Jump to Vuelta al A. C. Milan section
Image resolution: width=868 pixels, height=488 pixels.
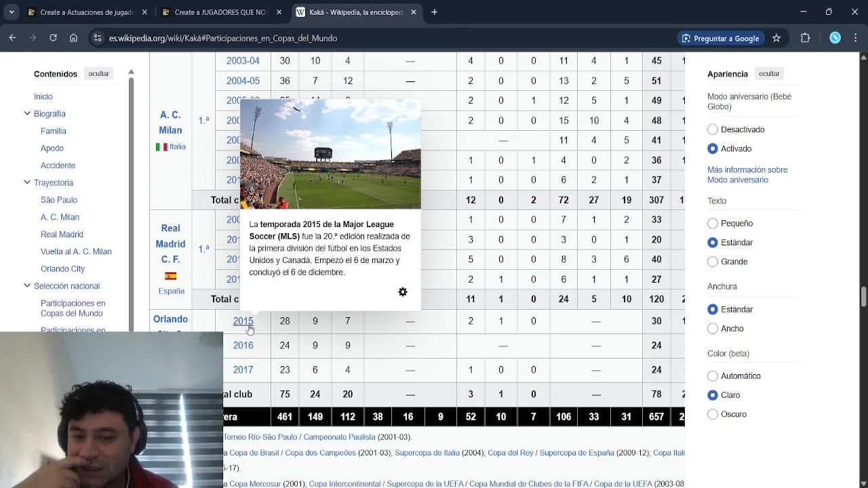tap(76, 251)
